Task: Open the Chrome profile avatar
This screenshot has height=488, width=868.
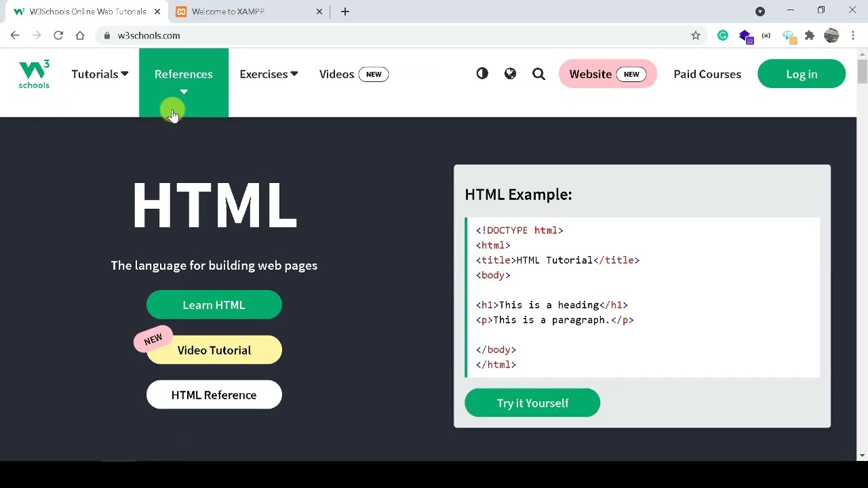Action: click(831, 35)
